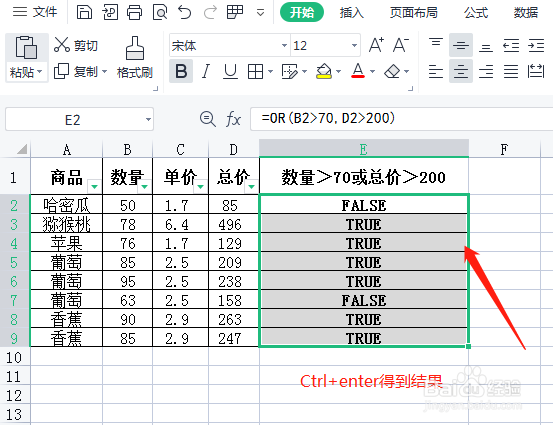Viewport: 553px width, 425px height.
Task: Click the Save As icon next to Save
Action: 110,12
